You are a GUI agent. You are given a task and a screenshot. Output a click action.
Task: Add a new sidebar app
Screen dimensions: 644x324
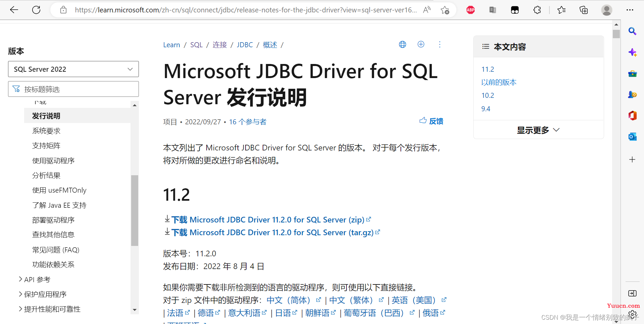(632, 159)
